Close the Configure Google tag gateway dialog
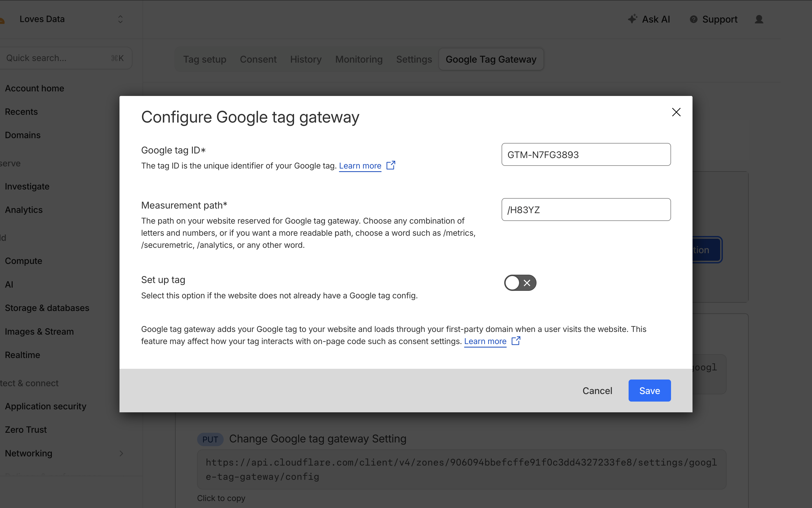This screenshot has width=812, height=508. 676,112
